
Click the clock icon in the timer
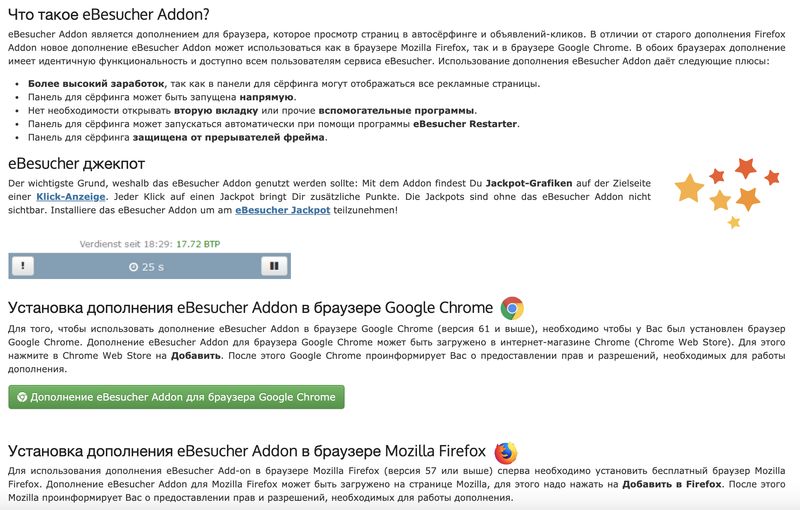pyautogui.click(x=134, y=267)
